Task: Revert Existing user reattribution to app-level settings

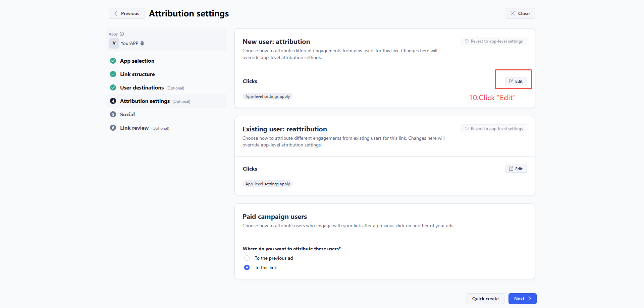Action: pyautogui.click(x=494, y=128)
